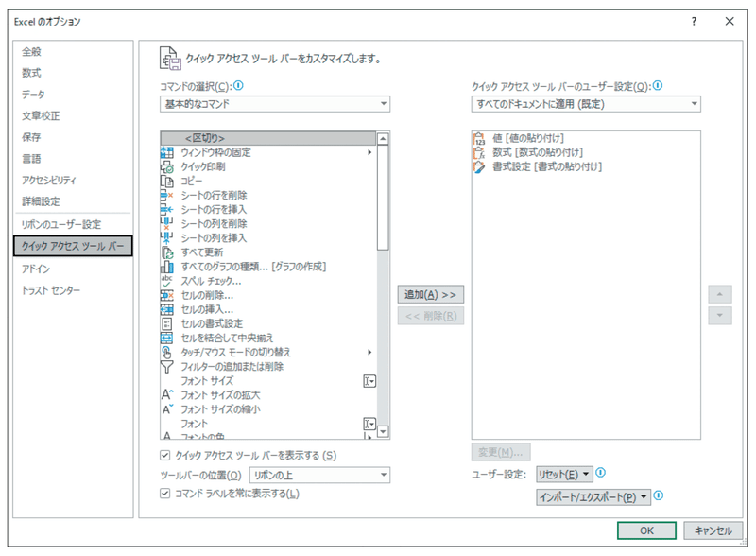The image size is (756, 556).
Task: Open the アクセシビリティ options category
Action: pos(49,180)
